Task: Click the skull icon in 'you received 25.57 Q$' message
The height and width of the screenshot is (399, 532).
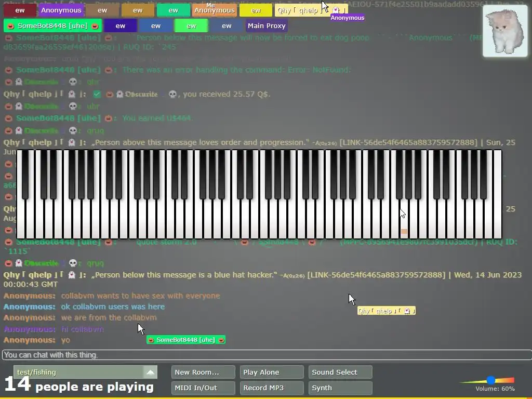Action: click(172, 95)
